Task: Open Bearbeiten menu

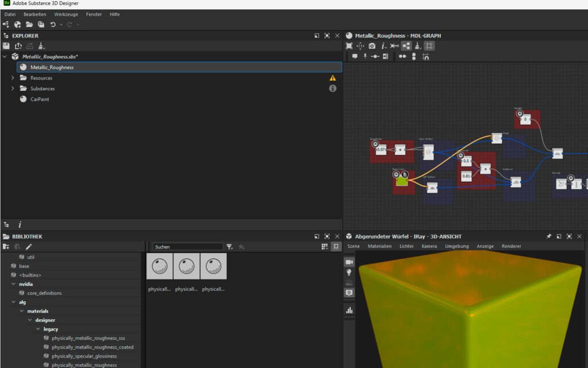Action: pyautogui.click(x=35, y=14)
